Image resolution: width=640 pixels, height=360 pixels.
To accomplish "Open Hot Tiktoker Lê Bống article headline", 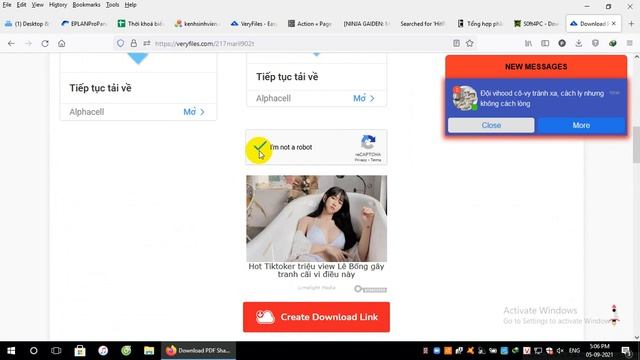I will (316, 270).
